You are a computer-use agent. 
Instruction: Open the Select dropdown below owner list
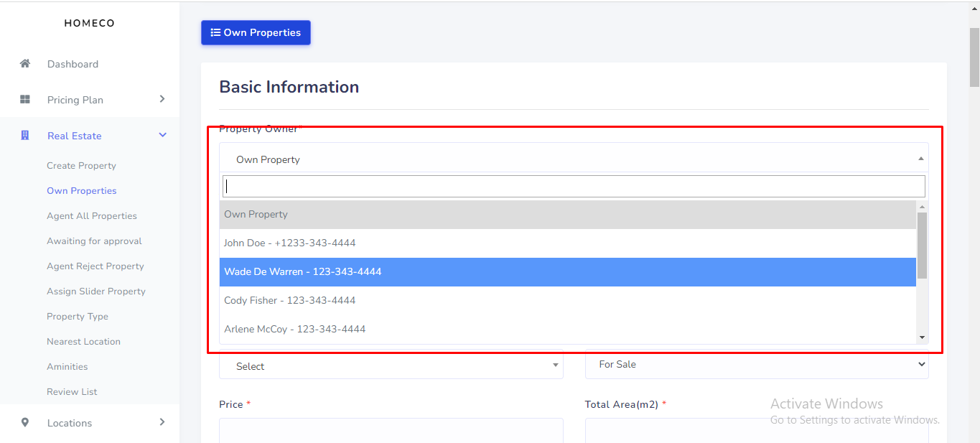[391, 365]
